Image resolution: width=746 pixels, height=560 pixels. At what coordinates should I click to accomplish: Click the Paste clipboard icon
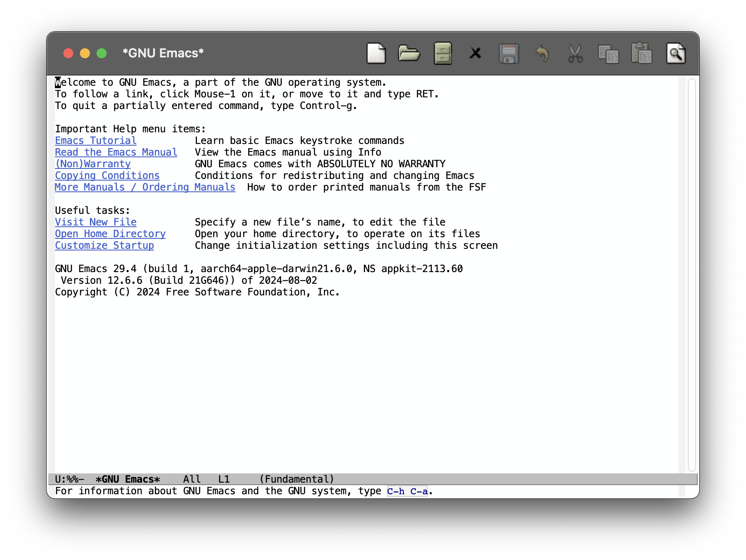[x=642, y=54]
